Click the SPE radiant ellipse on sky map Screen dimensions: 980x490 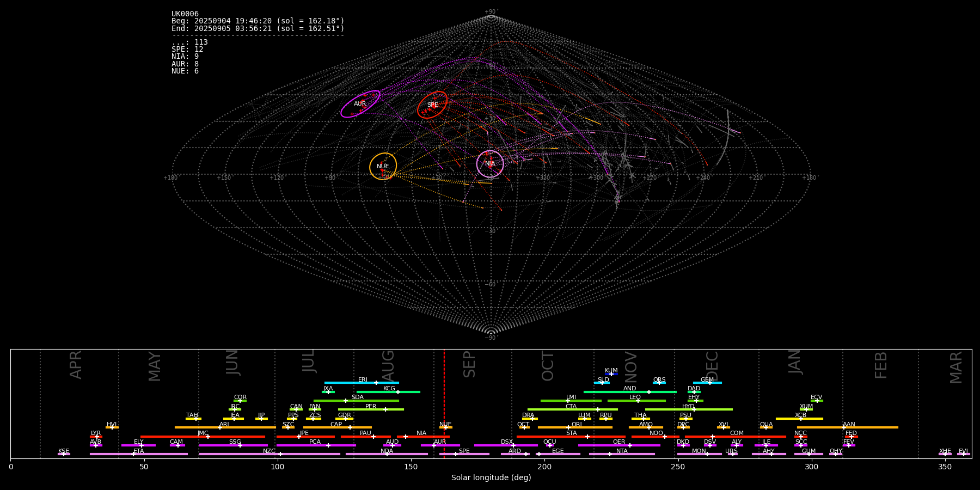coord(432,105)
